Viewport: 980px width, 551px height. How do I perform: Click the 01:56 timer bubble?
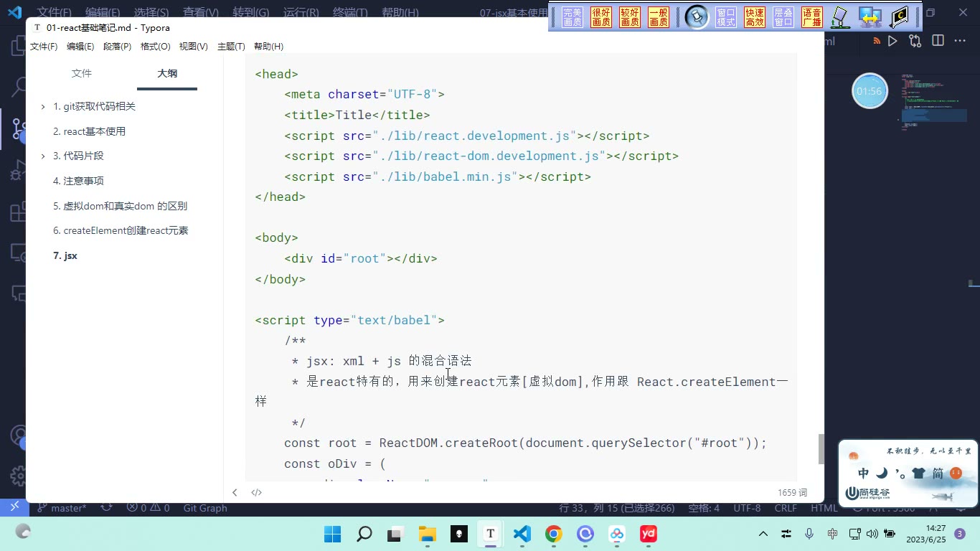(x=870, y=91)
